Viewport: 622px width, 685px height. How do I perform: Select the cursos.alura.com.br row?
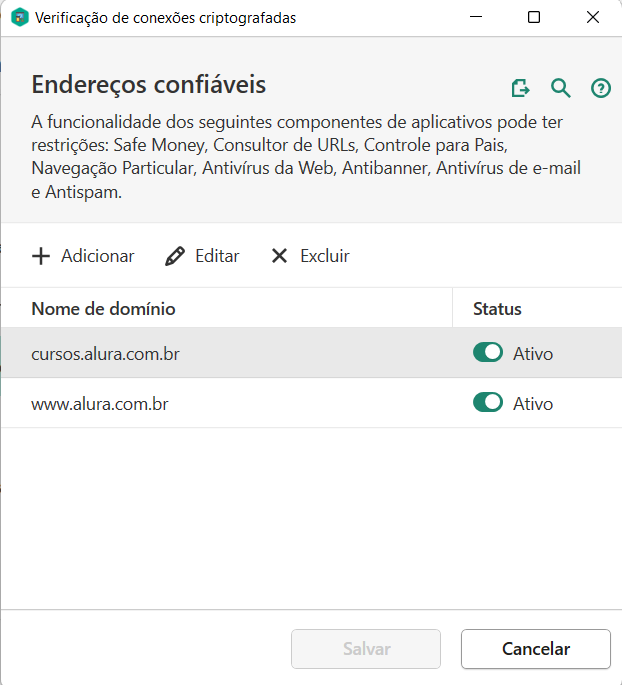311,353
